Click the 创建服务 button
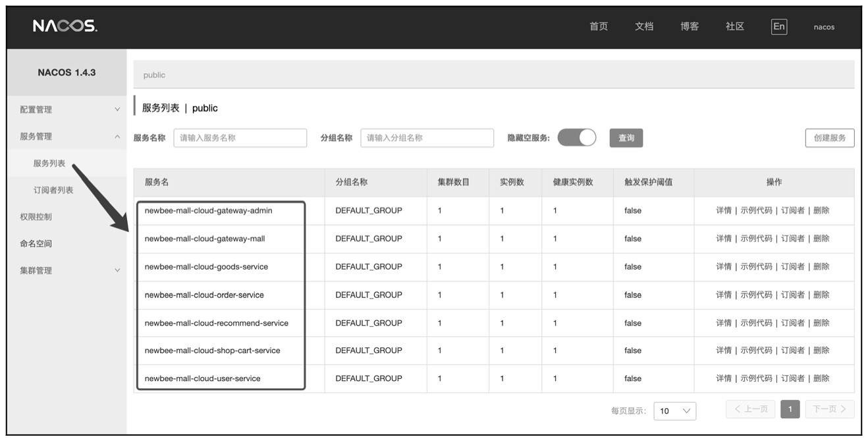This screenshot has width=868, height=441. pyautogui.click(x=830, y=138)
